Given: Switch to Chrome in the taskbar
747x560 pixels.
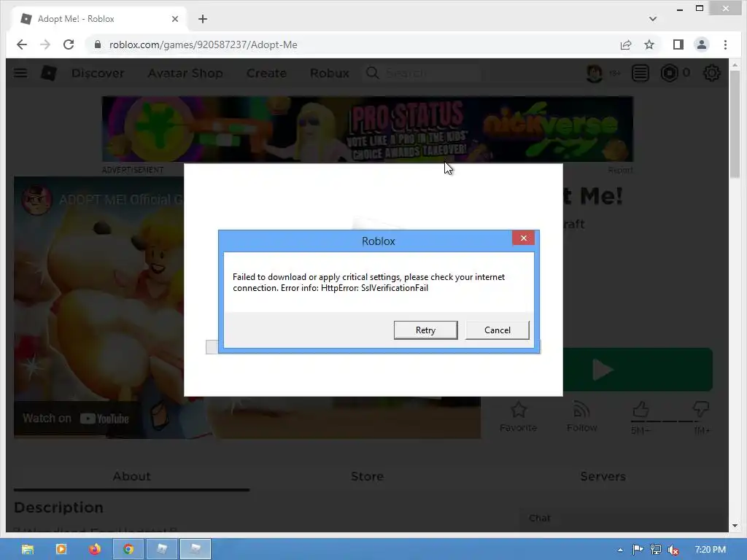Looking at the screenshot, I should tap(128, 550).
